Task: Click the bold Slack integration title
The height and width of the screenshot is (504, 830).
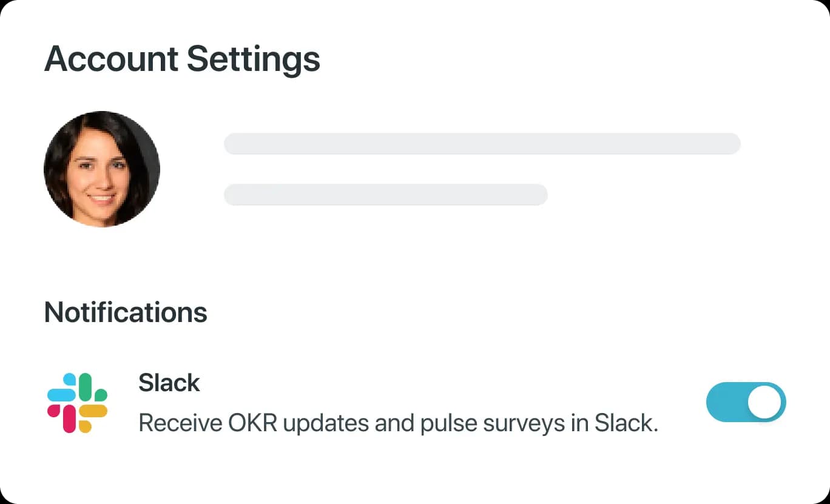Action: (x=169, y=383)
